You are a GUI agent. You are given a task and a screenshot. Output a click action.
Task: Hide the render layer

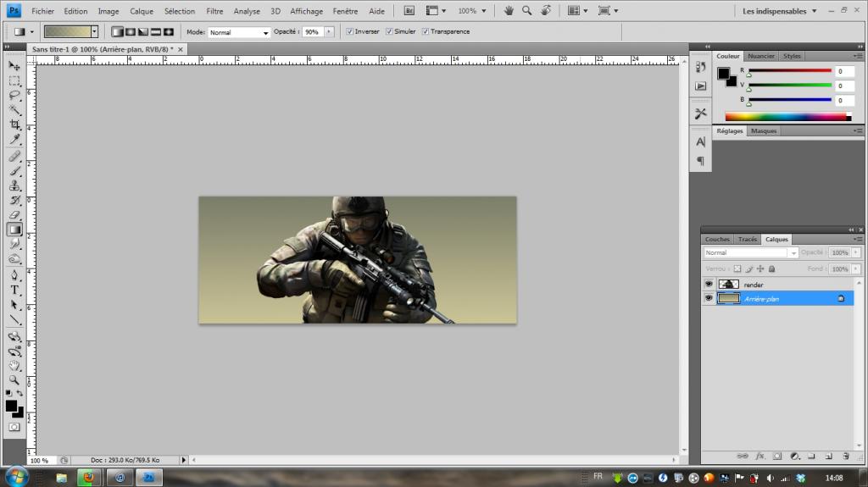click(x=709, y=284)
